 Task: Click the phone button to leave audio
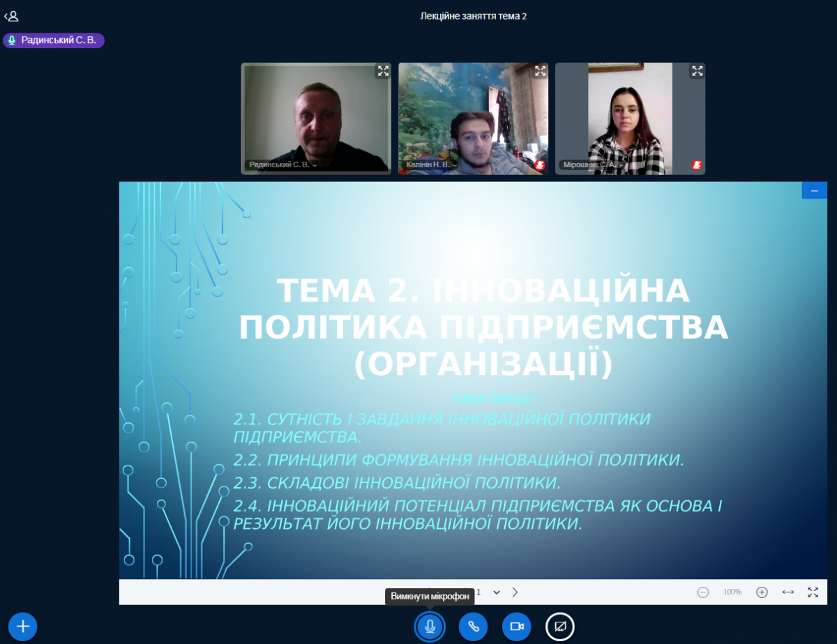click(473, 627)
